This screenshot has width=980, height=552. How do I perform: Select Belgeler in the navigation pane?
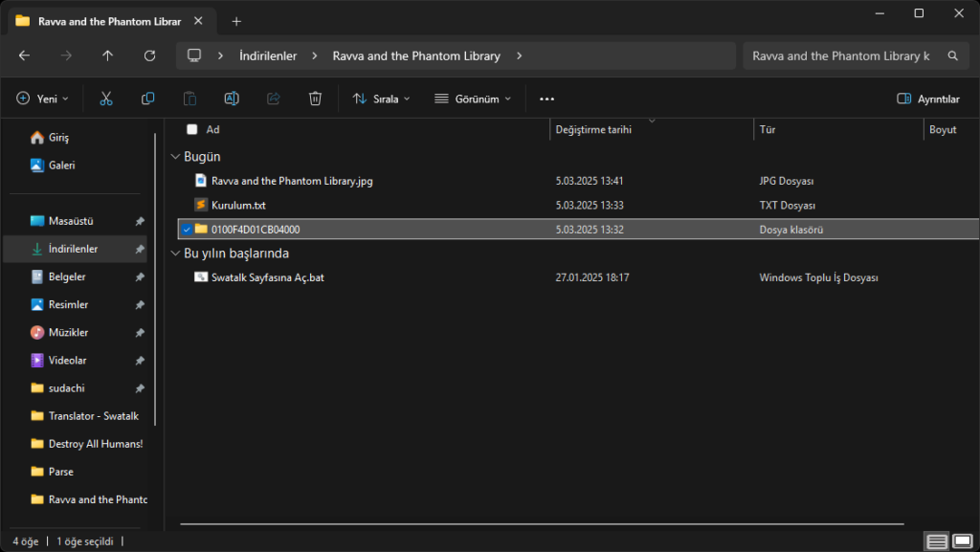click(x=67, y=276)
